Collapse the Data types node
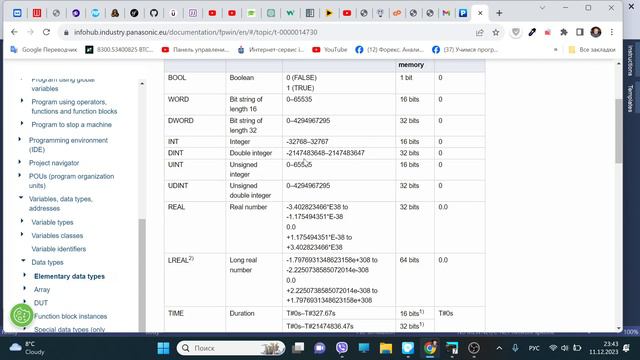The image size is (640, 360). pyautogui.click(x=23, y=261)
